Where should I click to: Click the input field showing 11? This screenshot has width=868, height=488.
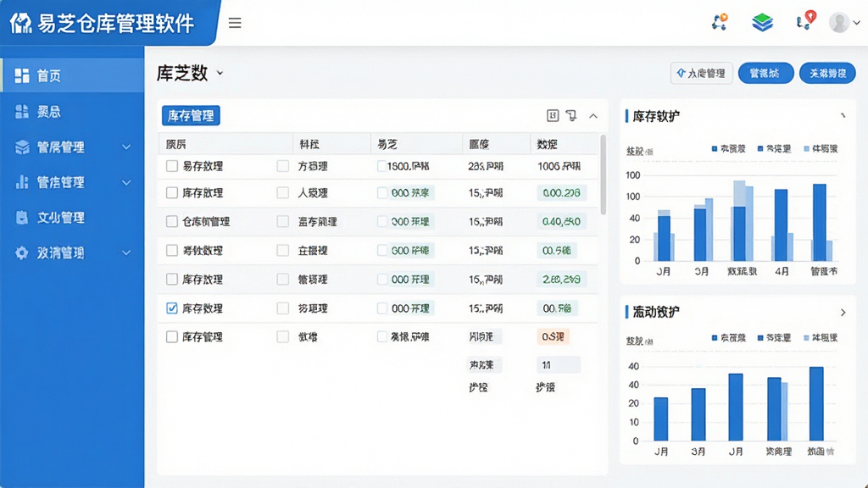[559, 364]
